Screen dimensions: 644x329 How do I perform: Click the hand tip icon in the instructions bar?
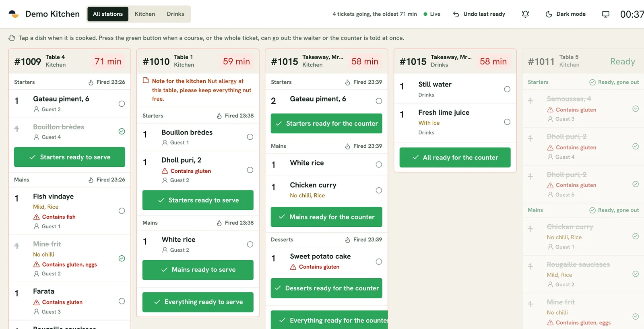coord(12,38)
